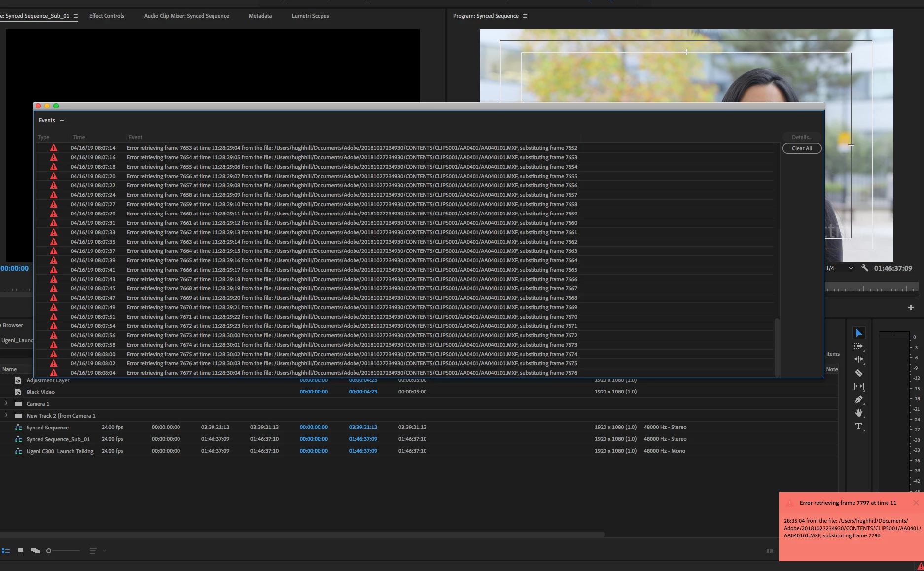
Task: Select event row substituting frame 7670
Action: [404, 317]
